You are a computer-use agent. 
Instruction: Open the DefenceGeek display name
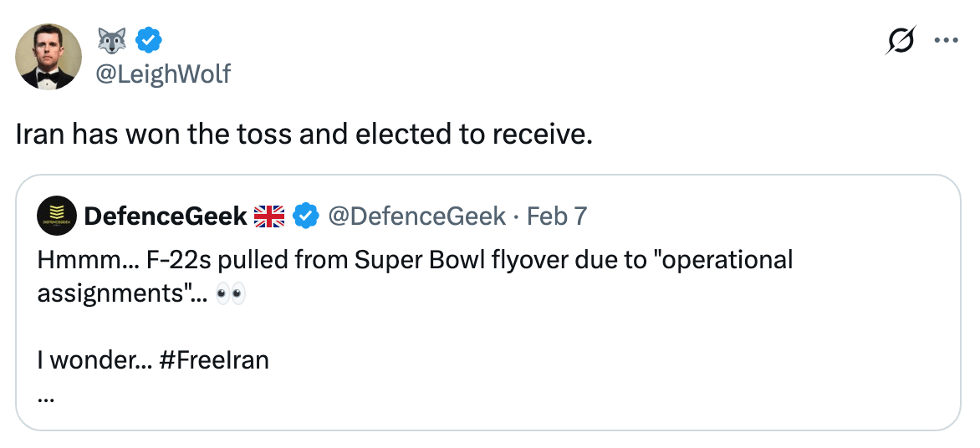point(165,216)
